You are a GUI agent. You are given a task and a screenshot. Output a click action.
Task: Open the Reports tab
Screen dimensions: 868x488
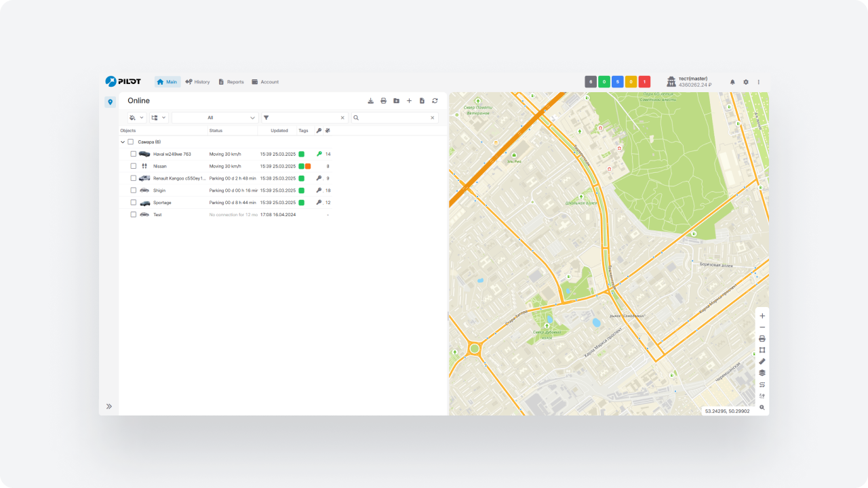click(x=231, y=82)
